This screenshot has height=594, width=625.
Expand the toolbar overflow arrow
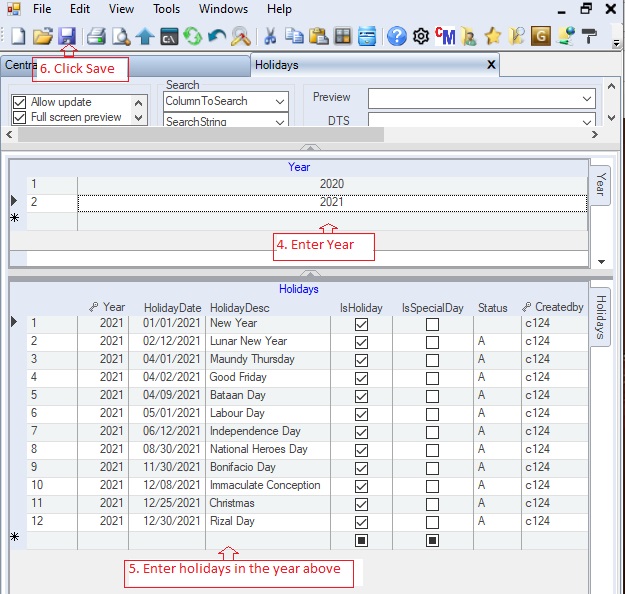pos(616,43)
